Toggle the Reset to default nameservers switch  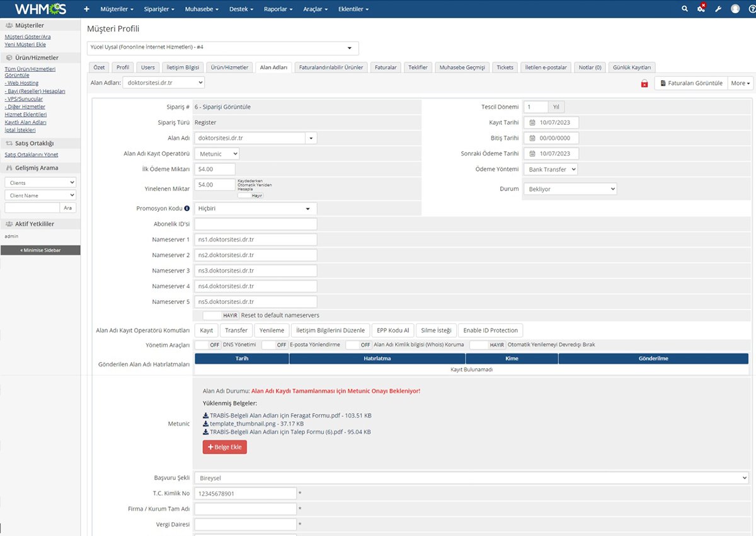click(220, 315)
